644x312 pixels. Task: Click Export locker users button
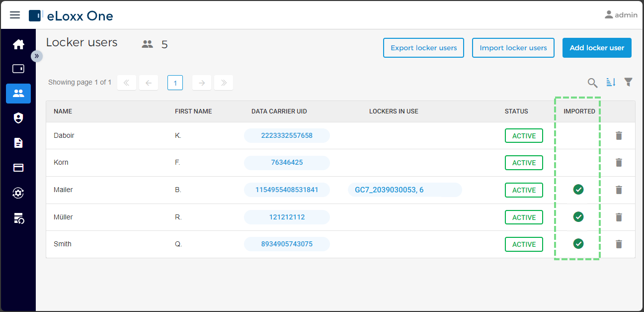click(423, 48)
